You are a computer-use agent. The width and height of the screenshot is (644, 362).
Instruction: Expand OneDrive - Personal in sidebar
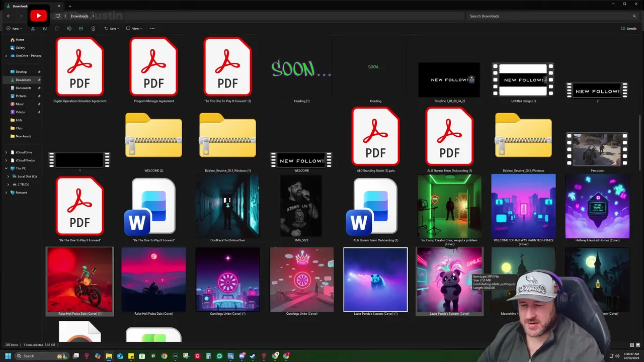click(6, 56)
